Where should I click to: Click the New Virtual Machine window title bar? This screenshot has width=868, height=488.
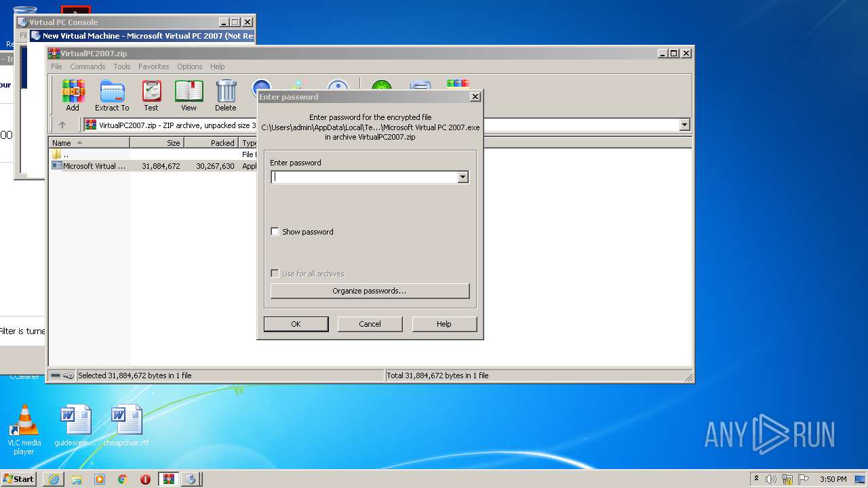142,36
